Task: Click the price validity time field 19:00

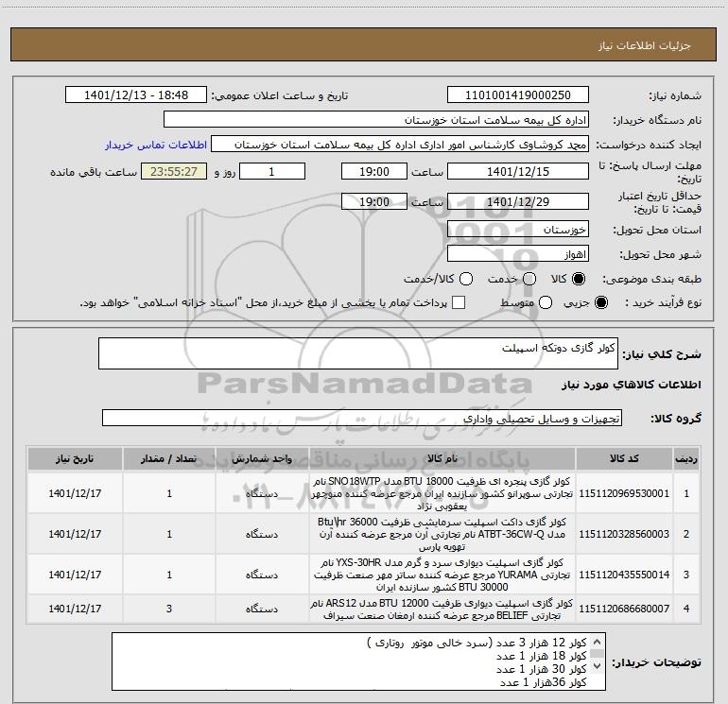Action: [374, 201]
